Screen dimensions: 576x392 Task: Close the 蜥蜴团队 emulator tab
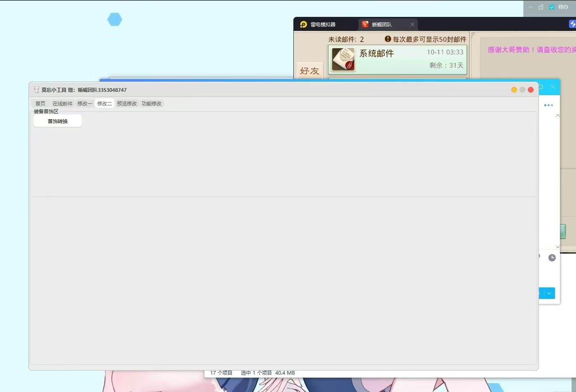click(412, 24)
